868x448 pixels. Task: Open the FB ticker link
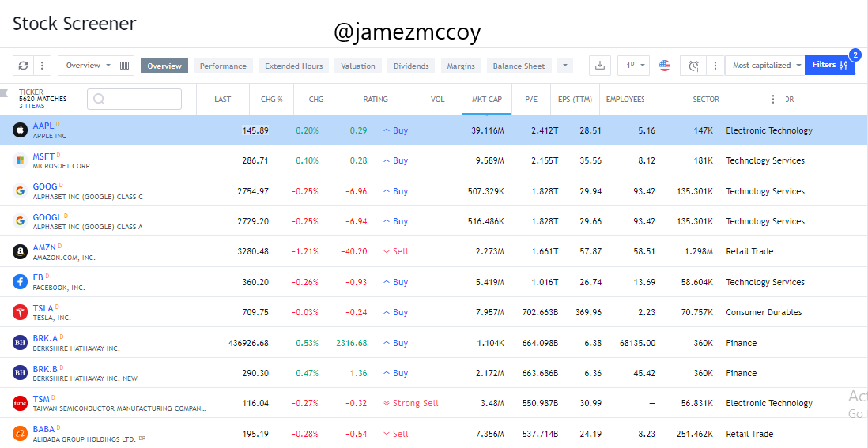(x=38, y=277)
